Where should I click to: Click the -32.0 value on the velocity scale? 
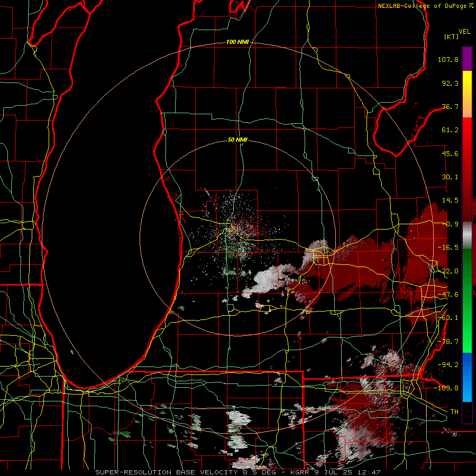(x=448, y=271)
